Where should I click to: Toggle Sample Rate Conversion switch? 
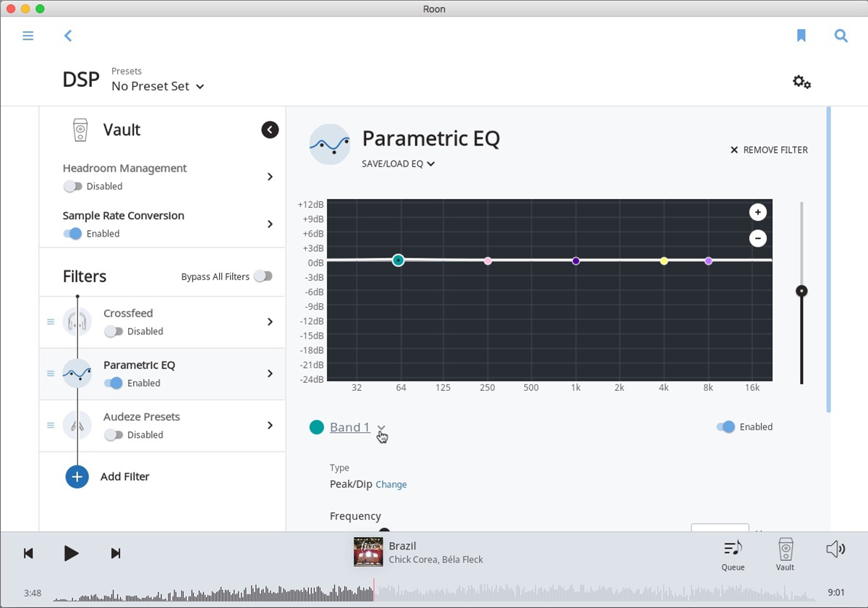coord(72,234)
